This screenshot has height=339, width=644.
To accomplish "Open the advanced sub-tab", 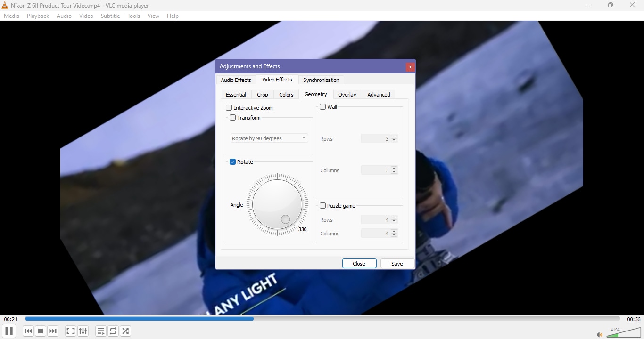I will 379,95.
